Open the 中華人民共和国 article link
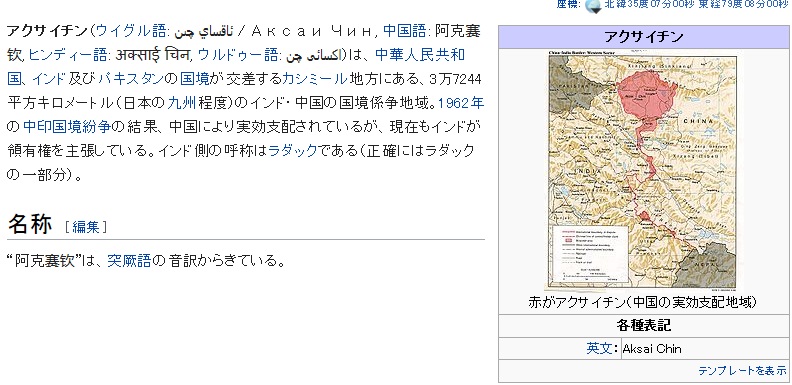Image resolution: width=792 pixels, height=385 pixels. [x=420, y=55]
